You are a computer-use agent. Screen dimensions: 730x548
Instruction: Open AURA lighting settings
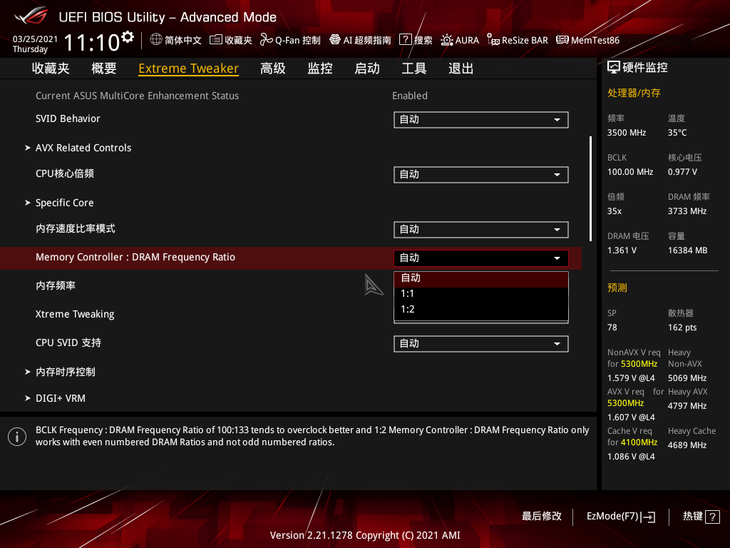(x=460, y=40)
